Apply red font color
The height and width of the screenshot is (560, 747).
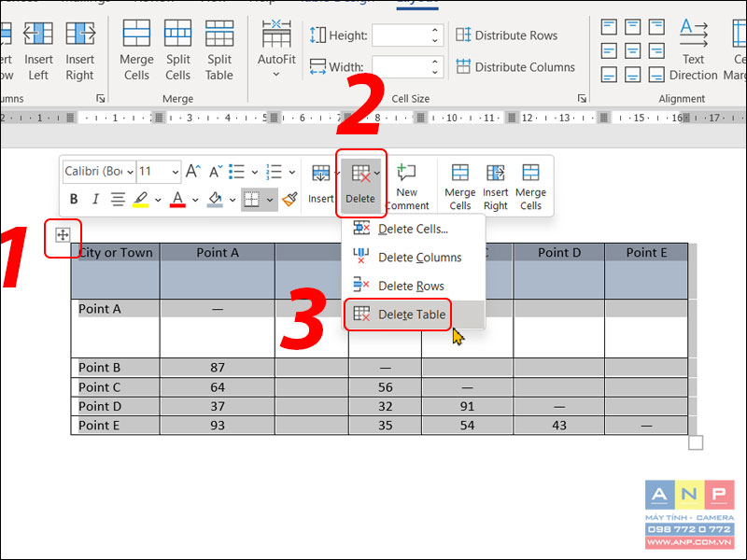click(x=177, y=199)
